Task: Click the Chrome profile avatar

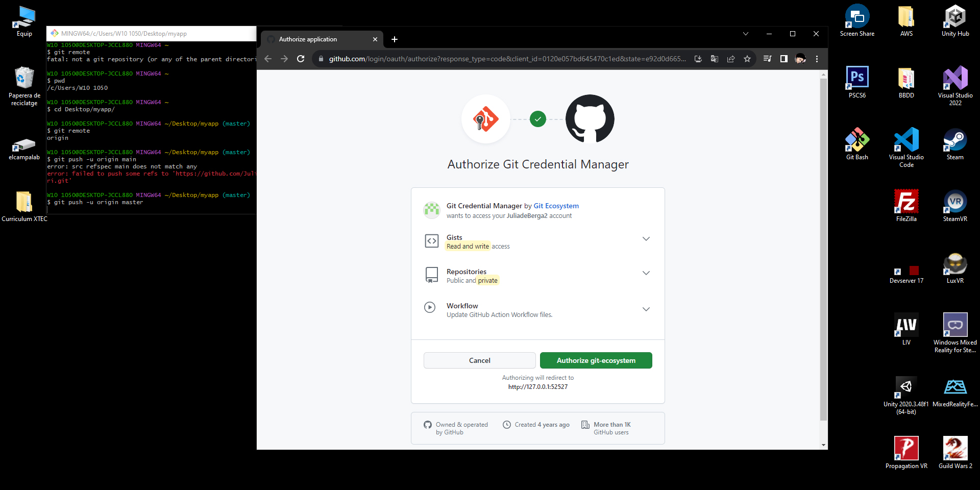Action: 800,59
